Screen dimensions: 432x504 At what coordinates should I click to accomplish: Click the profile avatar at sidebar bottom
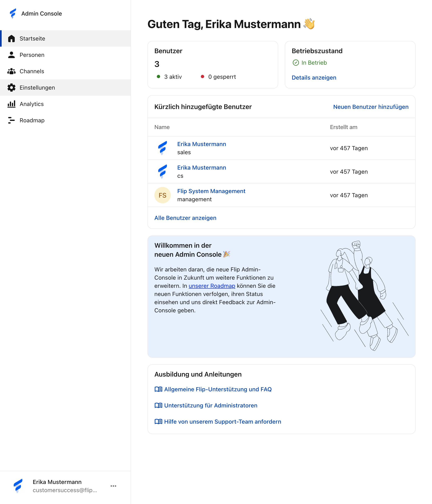18,486
